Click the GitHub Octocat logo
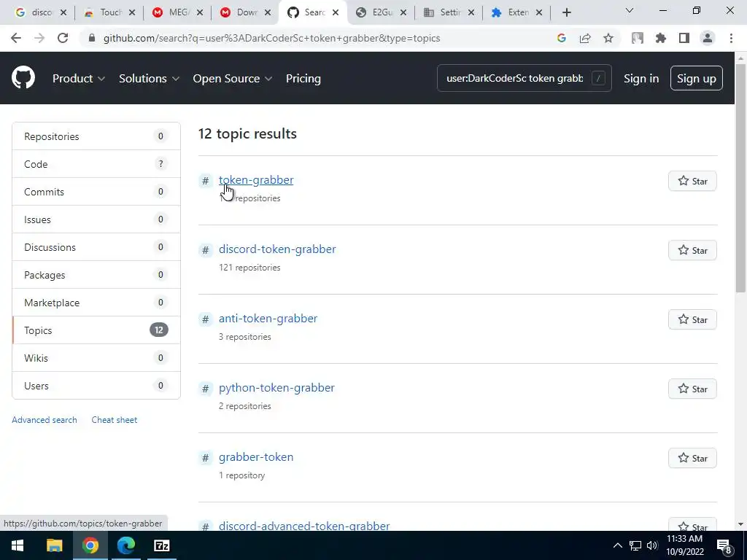 [23, 78]
